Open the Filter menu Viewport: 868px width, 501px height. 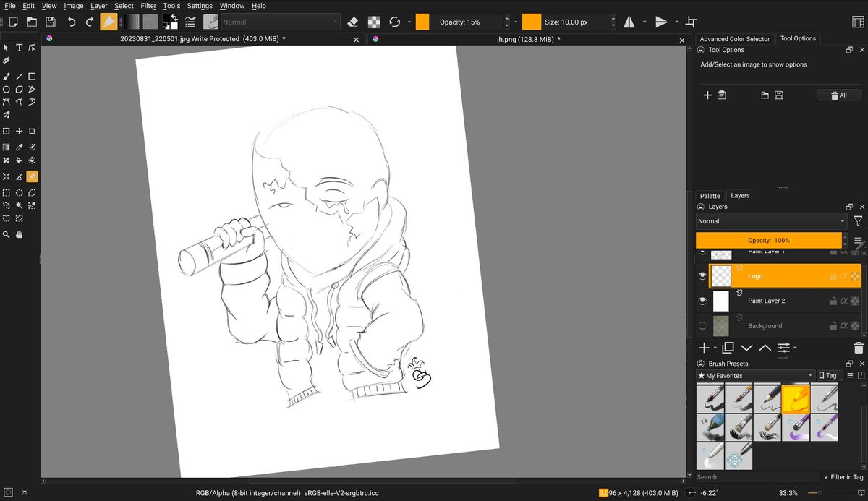click(148, 6)
